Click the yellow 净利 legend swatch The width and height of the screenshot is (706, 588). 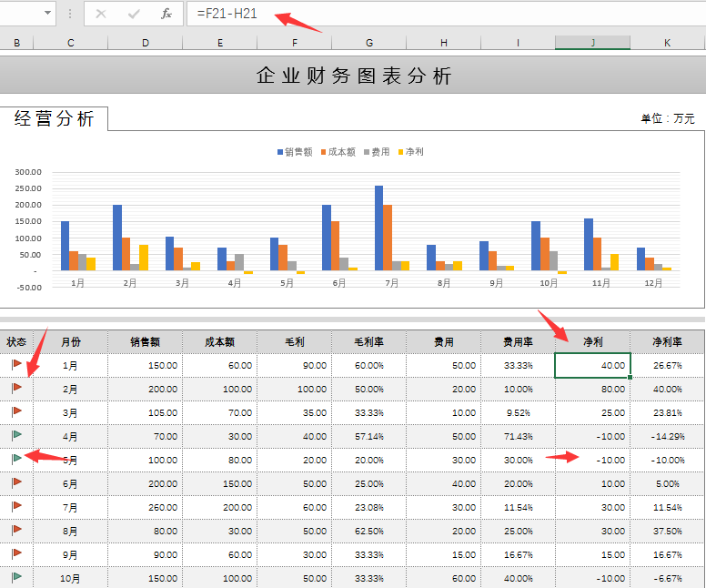[401, 152]
